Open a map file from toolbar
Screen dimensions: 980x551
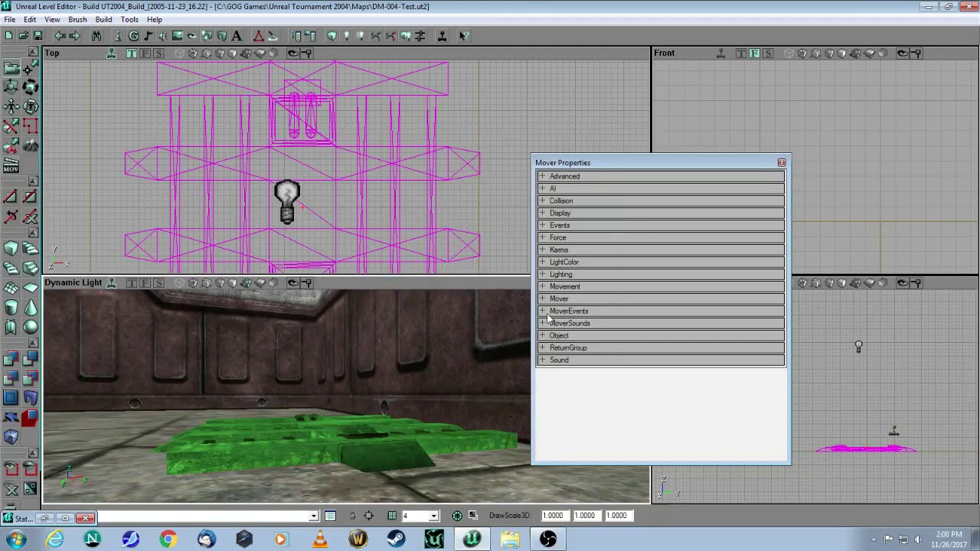(x=23, y=36)
